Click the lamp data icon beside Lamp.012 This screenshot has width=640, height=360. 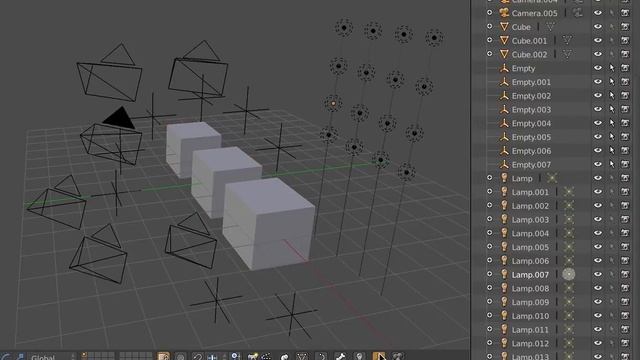(x=569, y=343)
